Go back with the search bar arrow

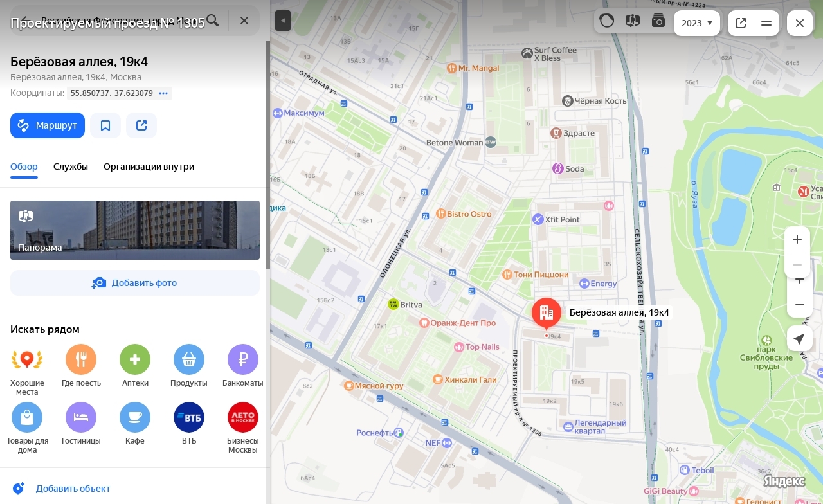(23, 21)
